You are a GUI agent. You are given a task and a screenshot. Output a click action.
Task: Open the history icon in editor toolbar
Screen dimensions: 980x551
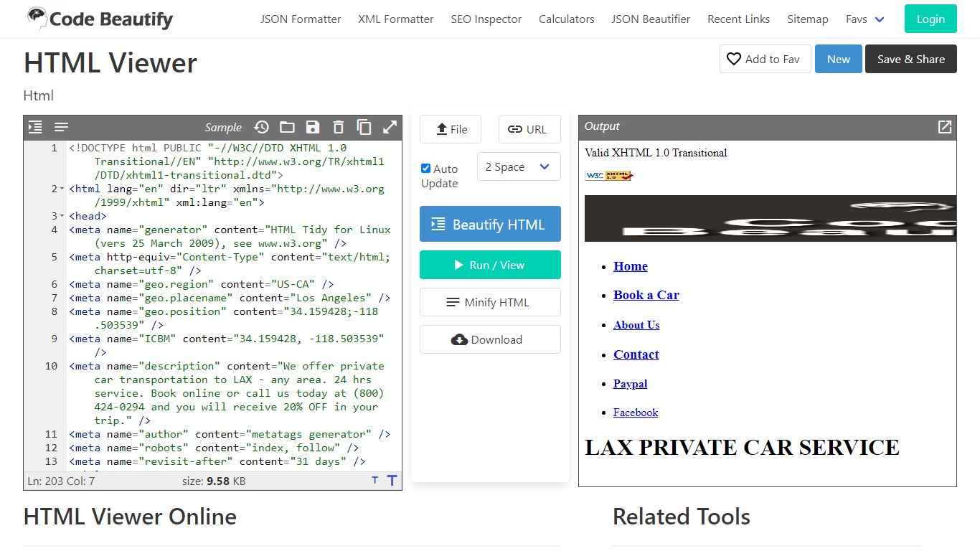262,127
